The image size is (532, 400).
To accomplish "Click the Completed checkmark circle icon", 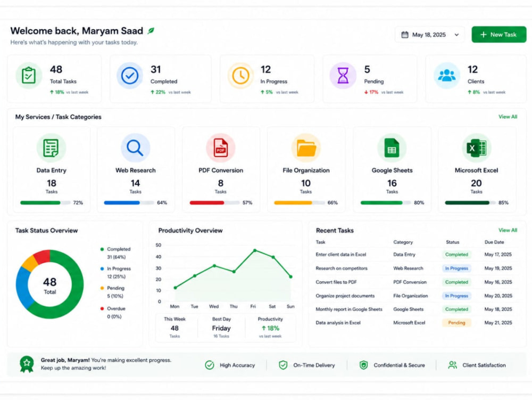I will [x=130, y=76].
